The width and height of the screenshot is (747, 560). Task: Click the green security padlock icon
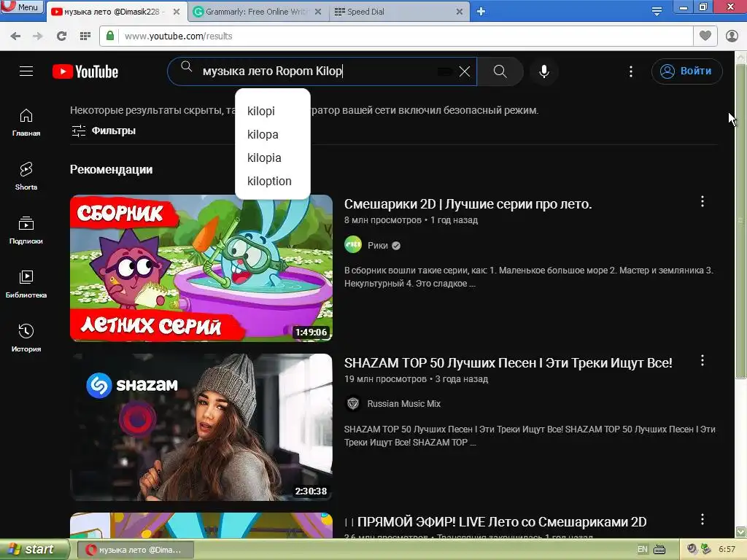pyautogui.click(x=110, y=36)
